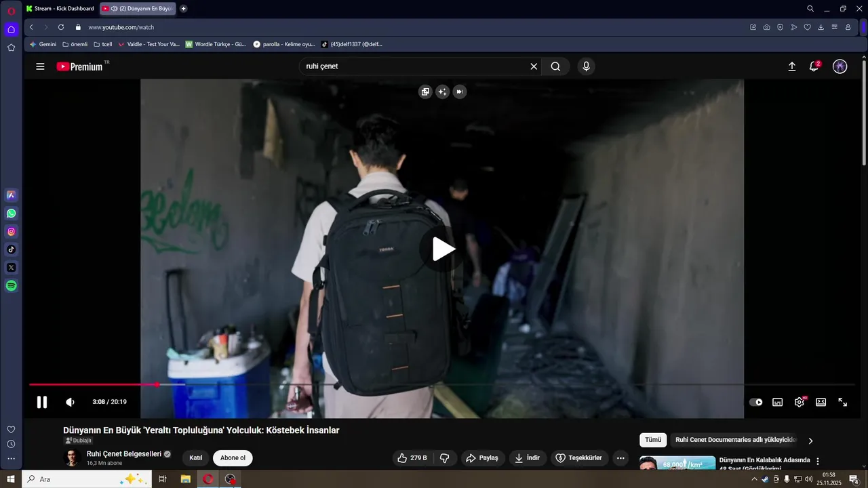Screen dimensions: 868x488
Task: Select 'Ruhi Cenet Documentaries adlı yükleyiciden' chip
Action: [736, 440]
